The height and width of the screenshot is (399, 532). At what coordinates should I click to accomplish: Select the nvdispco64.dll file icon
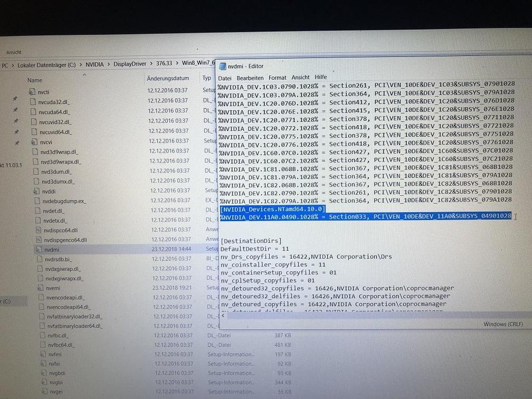[38, 230]
